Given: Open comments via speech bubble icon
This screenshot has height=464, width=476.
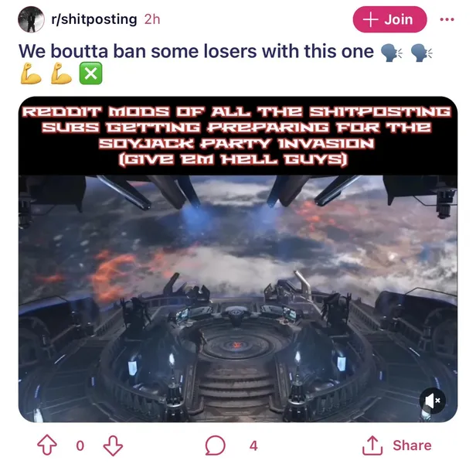Looking at the screenshot, I should pyautogui.click(x=216, y=445).
